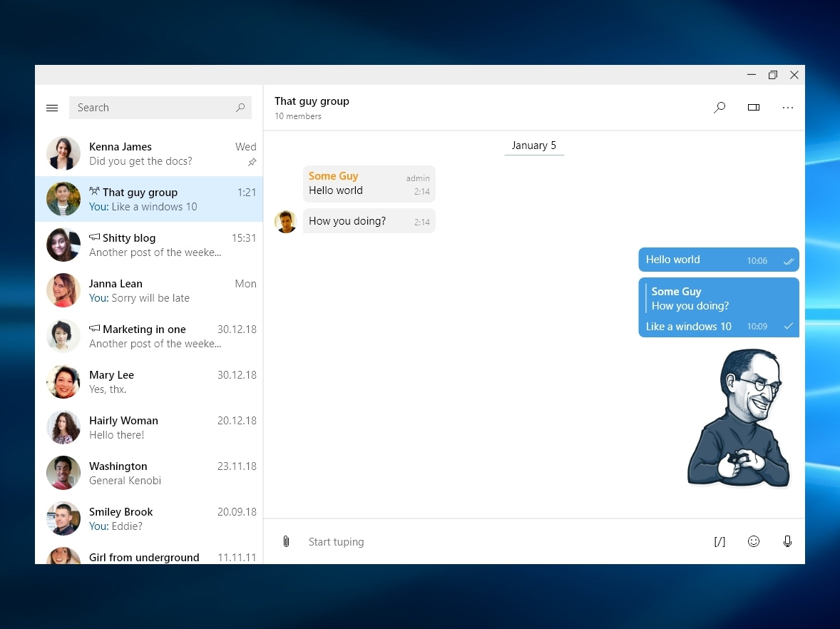Image resolution: width=840 pixels, height=629 pixels.
Task: Select the That guy group conversation
Action: tap(150, 199)
